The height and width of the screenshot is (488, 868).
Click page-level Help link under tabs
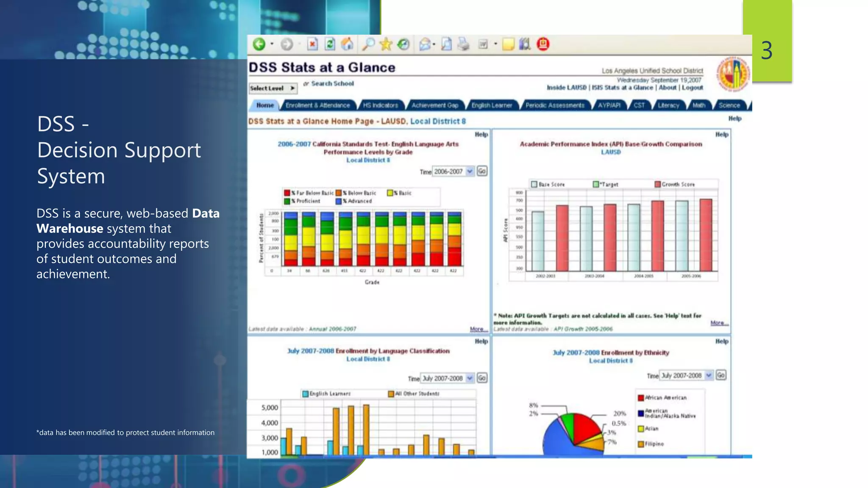[x=734, y=118]
